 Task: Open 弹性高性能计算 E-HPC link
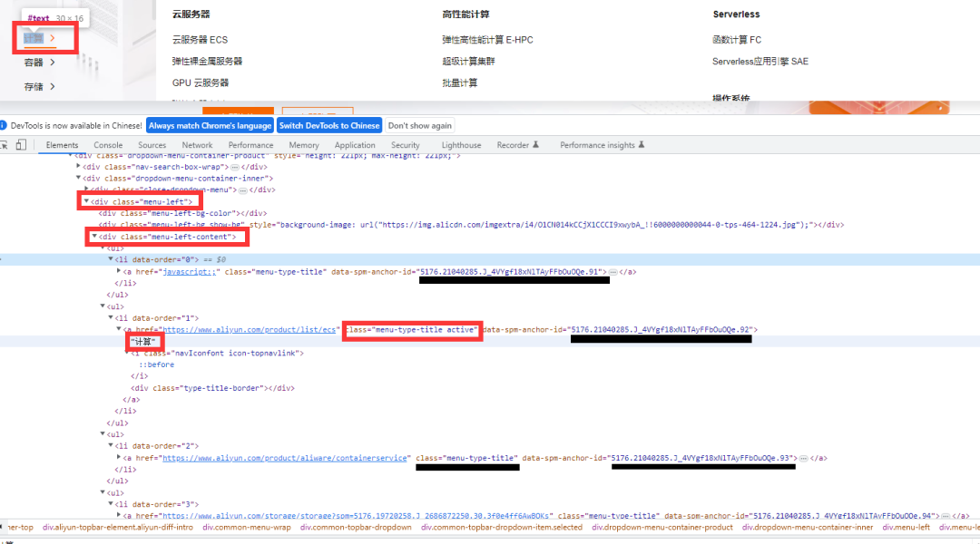point(487,39)
